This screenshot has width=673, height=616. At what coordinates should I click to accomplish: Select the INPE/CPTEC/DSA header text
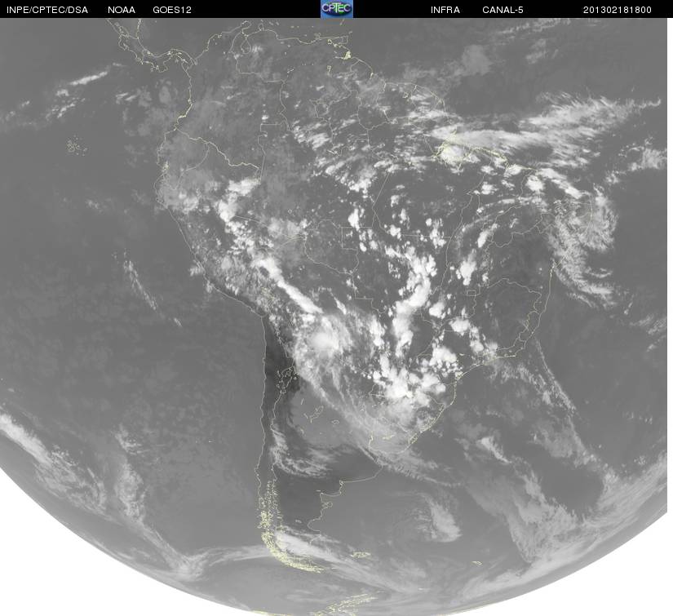47,10
